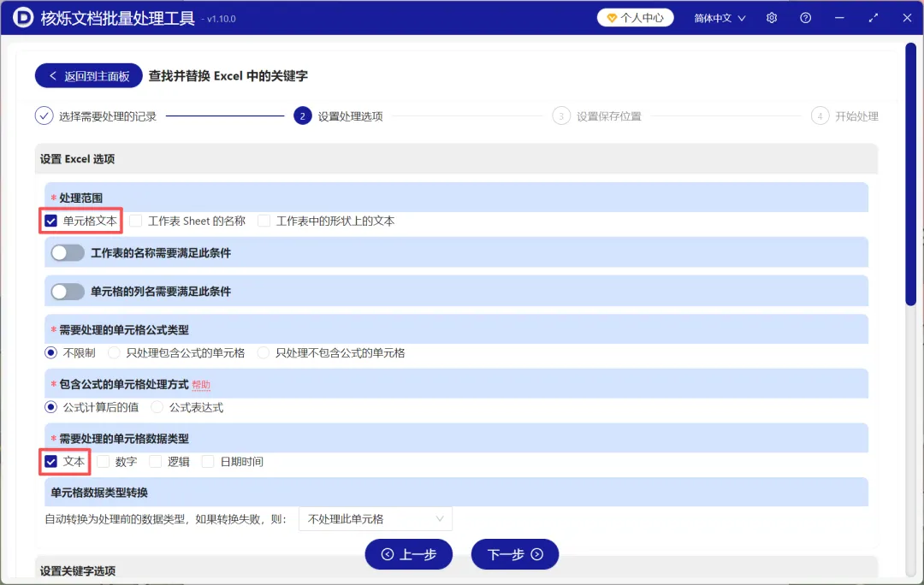
Task: Open the 不处理此单元格 dropdown
Action: click(x=376, y=519)
